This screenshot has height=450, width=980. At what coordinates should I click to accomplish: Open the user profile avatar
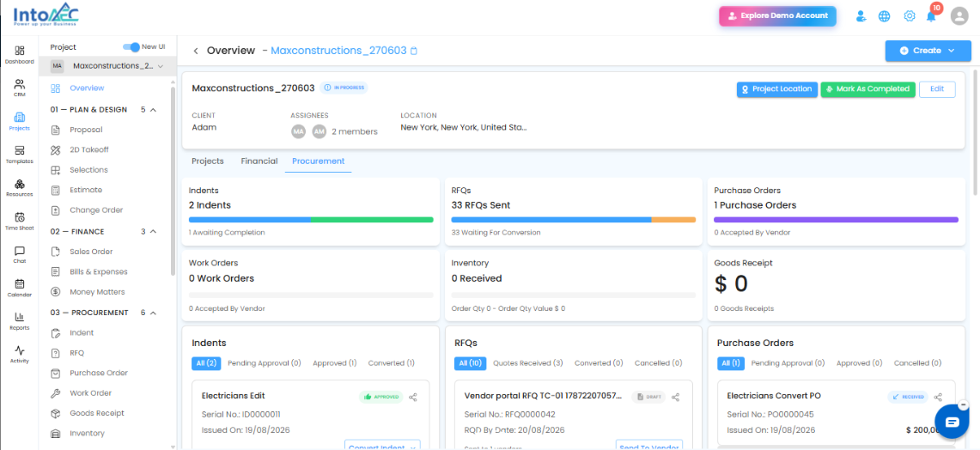[x=959, y=15]
